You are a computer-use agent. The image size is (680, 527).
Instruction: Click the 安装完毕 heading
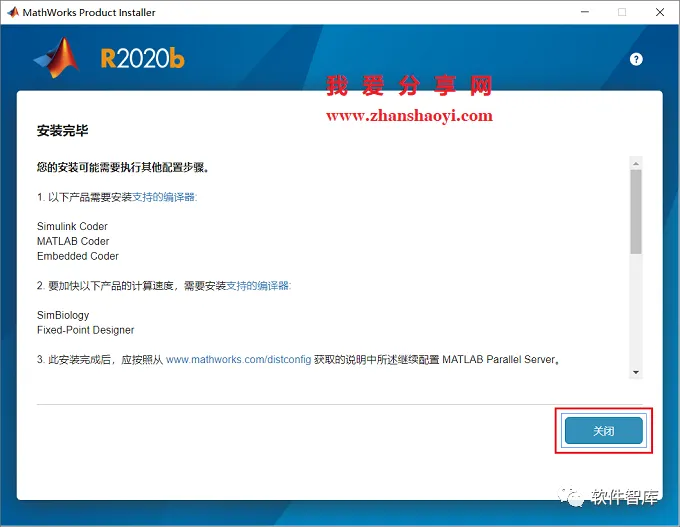click(x=62, y=131)
